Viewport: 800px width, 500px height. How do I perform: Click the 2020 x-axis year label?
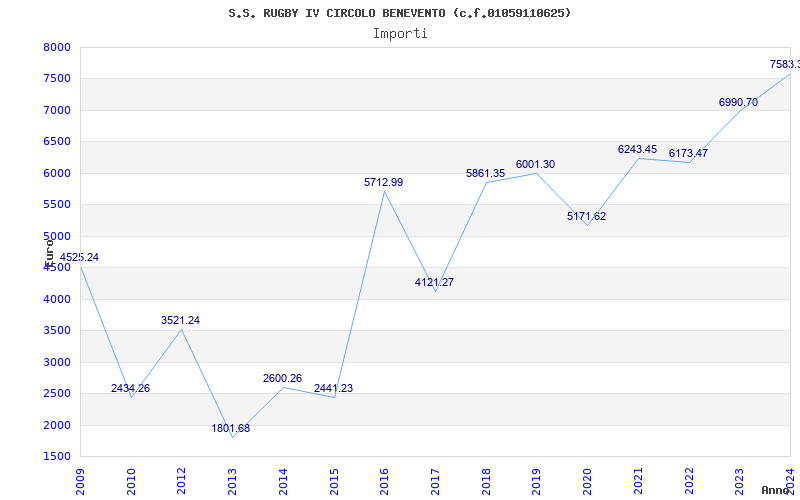(x=587, y=482)
